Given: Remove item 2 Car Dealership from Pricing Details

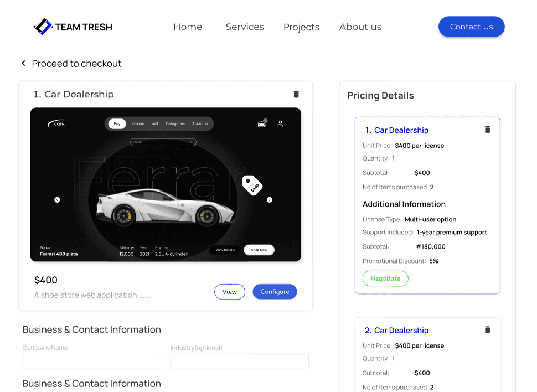Looking at the screenshot, I should [487, 329].
